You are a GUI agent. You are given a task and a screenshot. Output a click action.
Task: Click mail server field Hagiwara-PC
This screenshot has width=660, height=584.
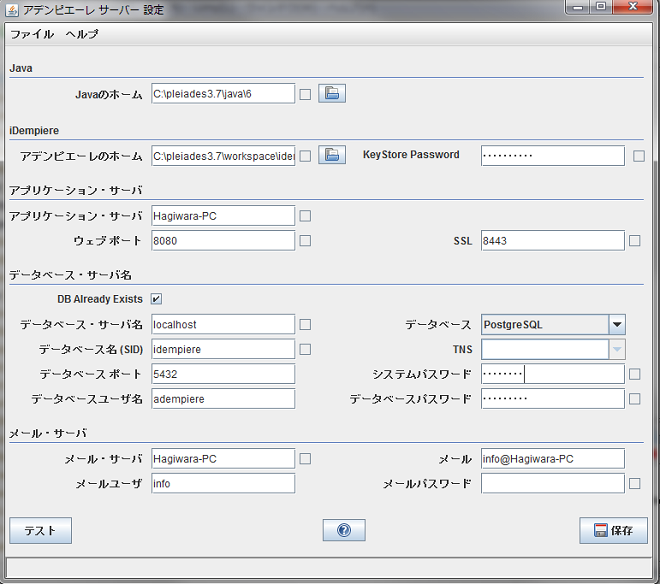pyautogui.click(x=223, y=459)
